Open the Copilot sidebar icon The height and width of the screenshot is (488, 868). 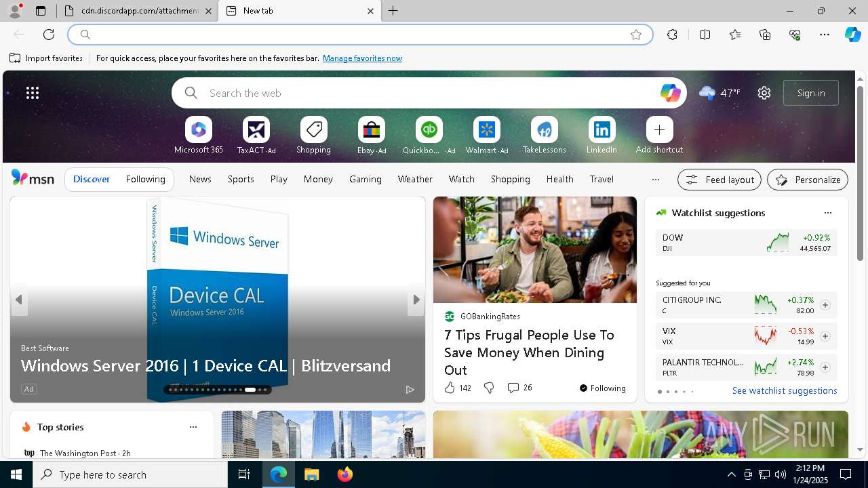[852, 35]
